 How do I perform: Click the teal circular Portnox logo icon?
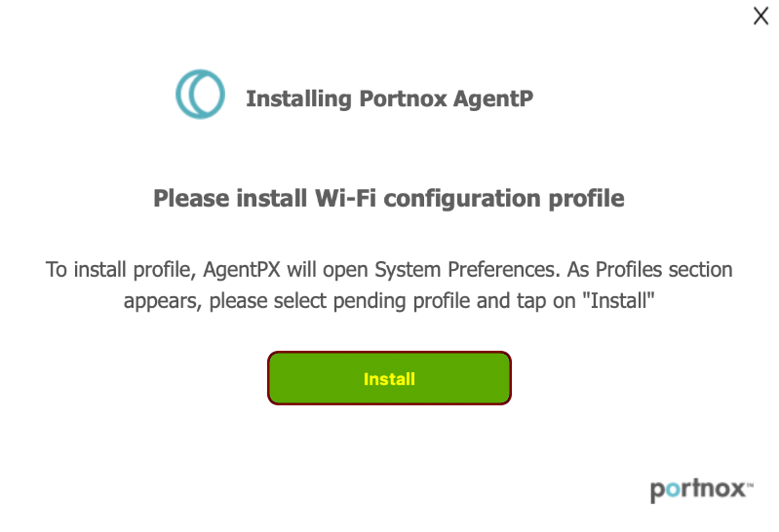[x=200, y=94]
